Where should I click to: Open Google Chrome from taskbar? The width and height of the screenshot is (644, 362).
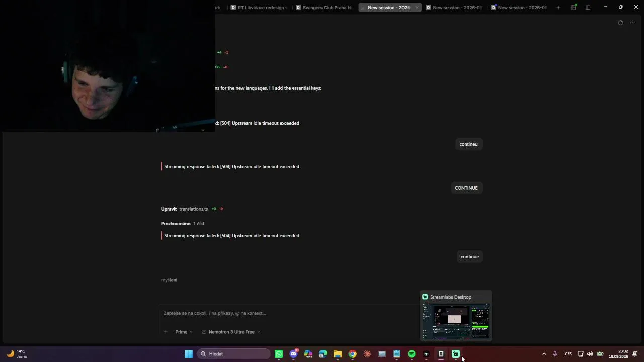click(353, 354)
